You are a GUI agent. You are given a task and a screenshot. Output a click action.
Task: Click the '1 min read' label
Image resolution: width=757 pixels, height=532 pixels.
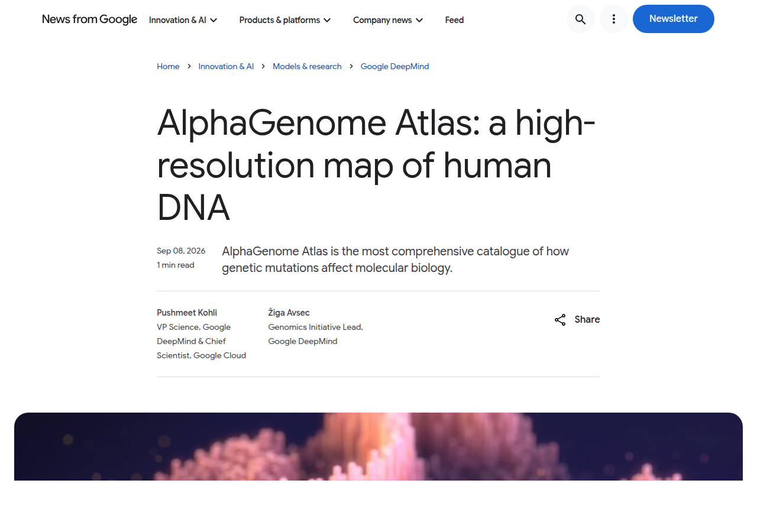[x=176, y=265]
